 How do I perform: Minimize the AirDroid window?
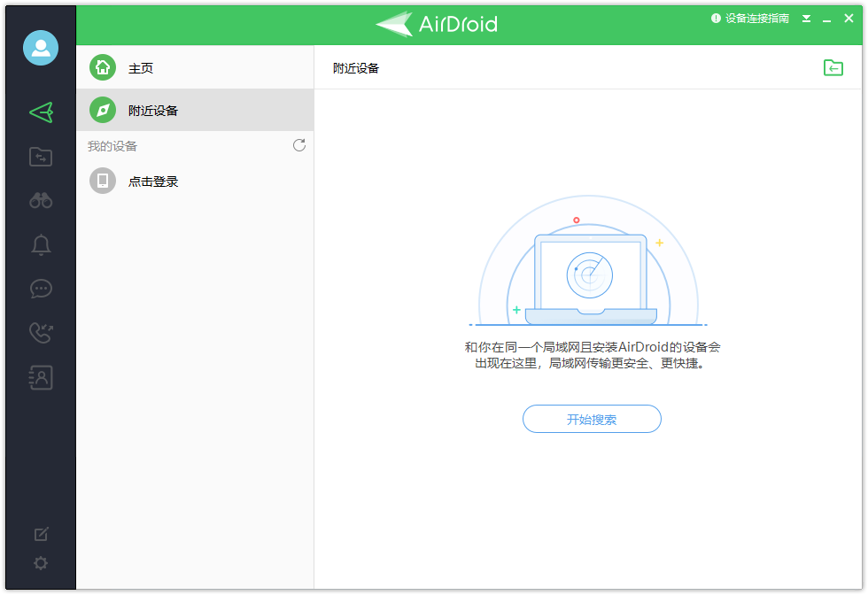click(827, 19)
